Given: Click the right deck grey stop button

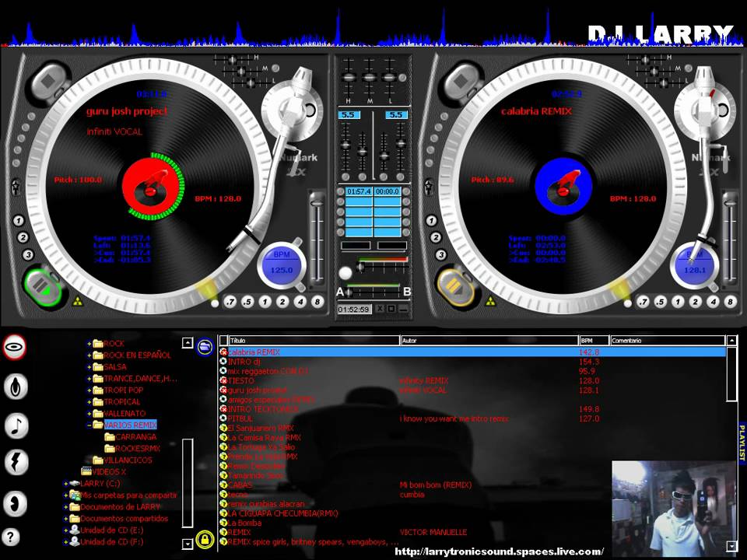Looking at the screenshot, I should [x=460, y=81].
